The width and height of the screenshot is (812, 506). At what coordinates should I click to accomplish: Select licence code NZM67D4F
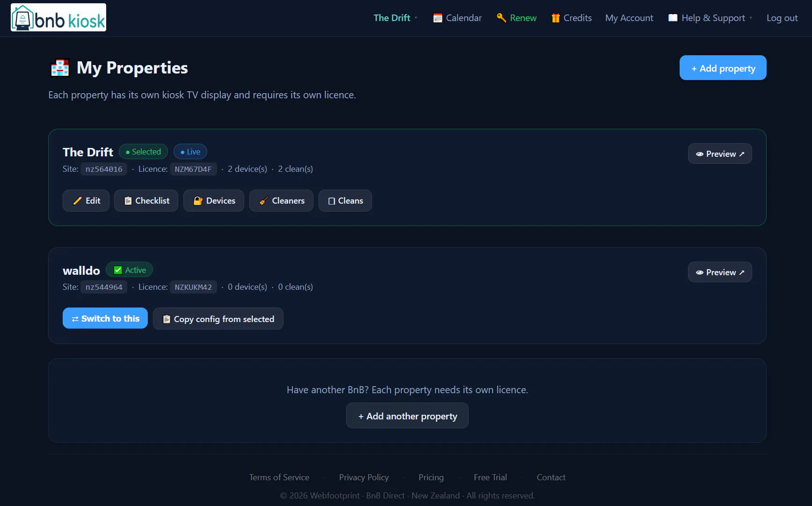tap(193, 169)
